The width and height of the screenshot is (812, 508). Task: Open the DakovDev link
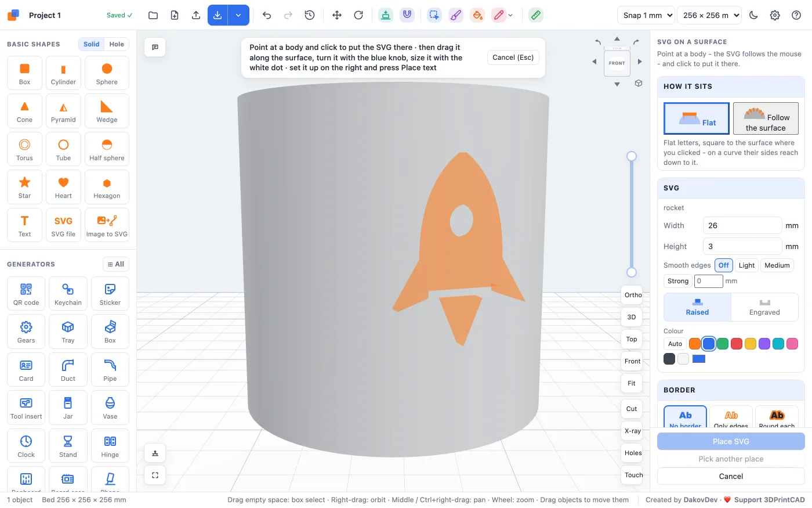701,500
